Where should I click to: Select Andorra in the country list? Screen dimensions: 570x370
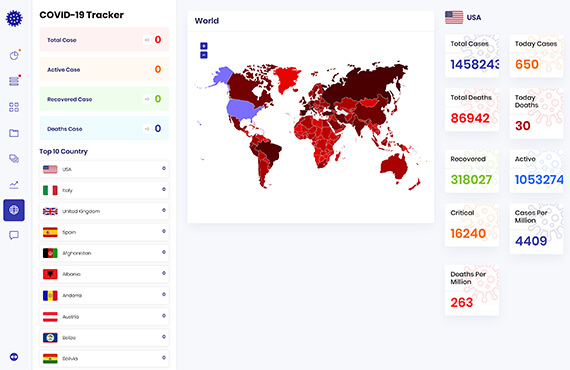[104, 295]
